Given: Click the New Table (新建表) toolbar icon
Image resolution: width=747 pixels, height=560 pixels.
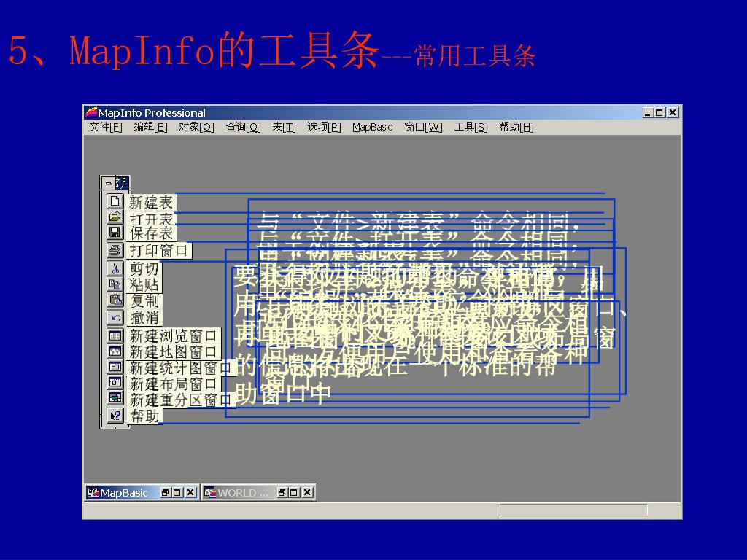Looking at the screenshot, I should coord(115,201).
